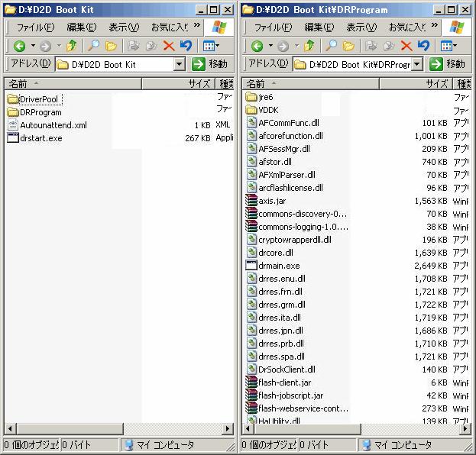Click Views icon in DRProgram window
This screenshot has height=455, width=476.
point(446,46)
